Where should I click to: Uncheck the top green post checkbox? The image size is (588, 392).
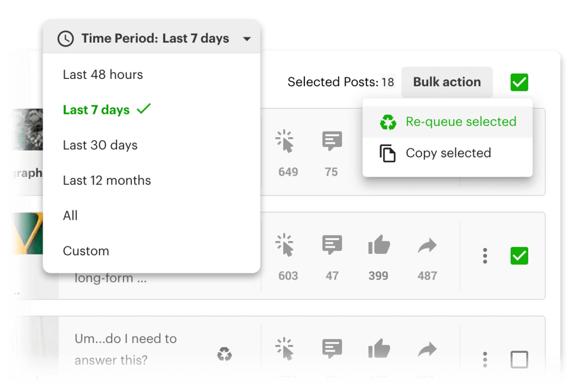(x=519, y=82)
